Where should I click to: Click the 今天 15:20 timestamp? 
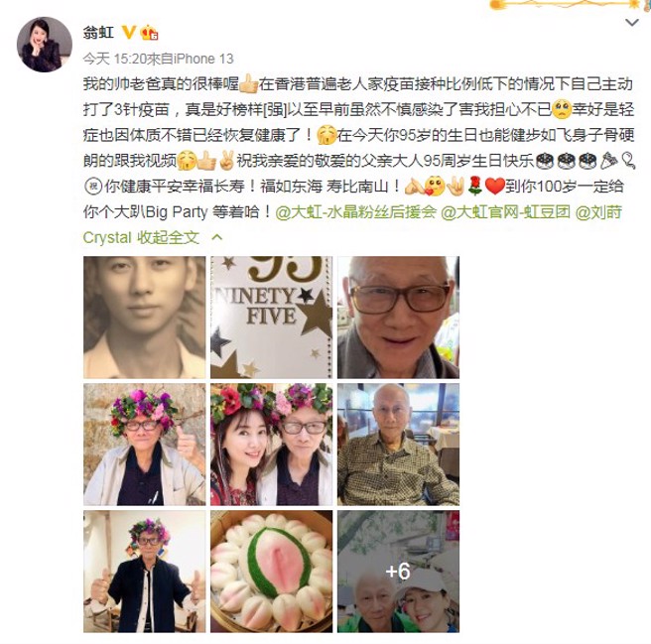pos(115,59)
